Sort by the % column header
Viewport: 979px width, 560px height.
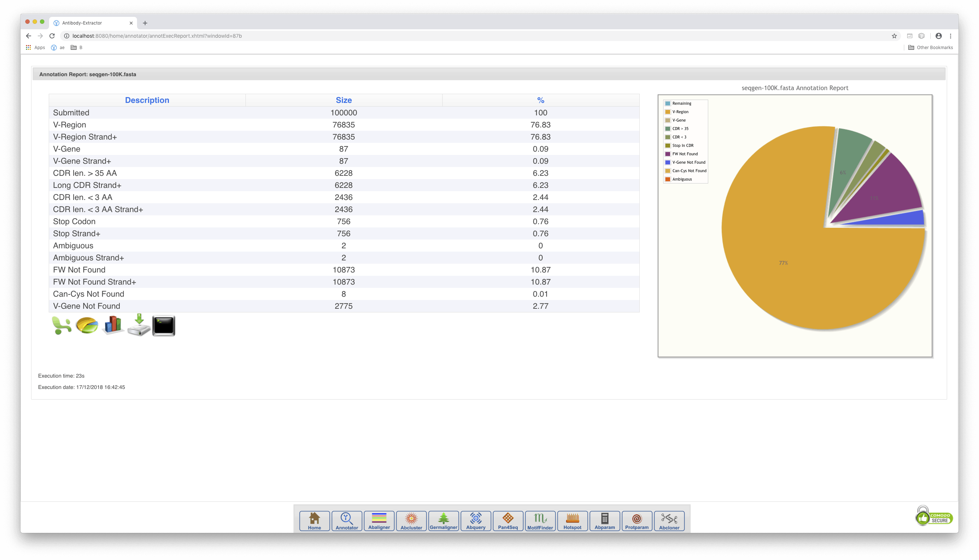[x=540, y=100]
